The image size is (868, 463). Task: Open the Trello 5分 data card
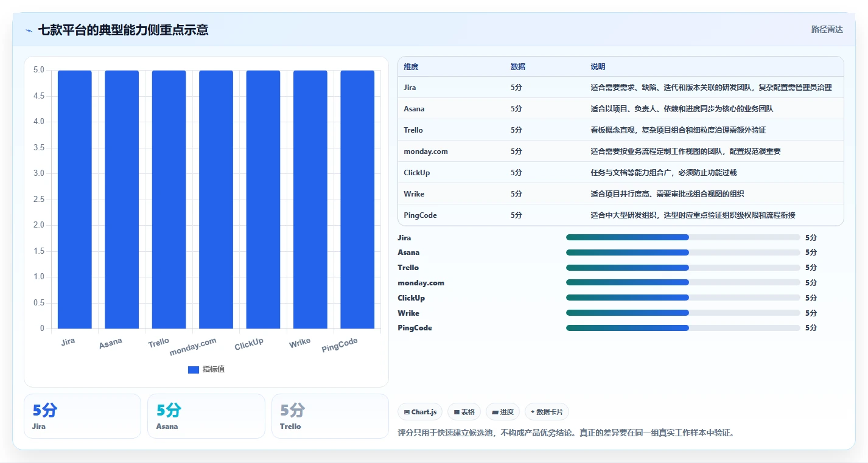pyautogui.click(x=330, y=416)
